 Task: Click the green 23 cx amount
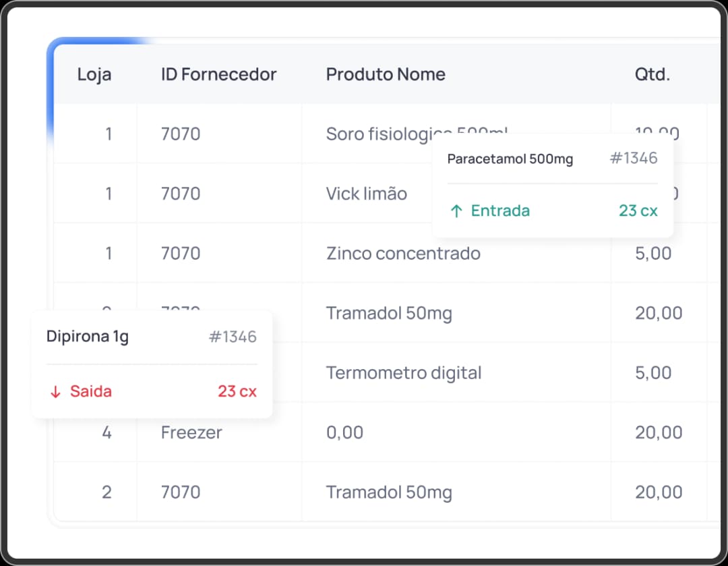coord(638,211)
